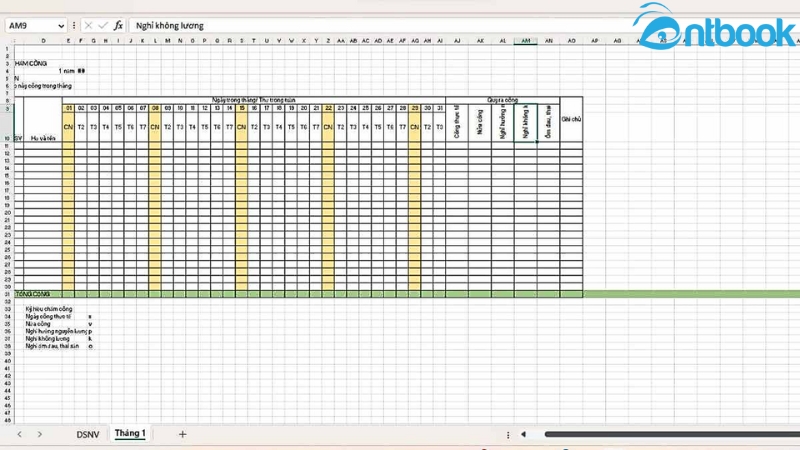Click the 'CN' cell under day 01
Viewport: 800px width, 450px height.
pyautogui.click(x=68, y=127)
